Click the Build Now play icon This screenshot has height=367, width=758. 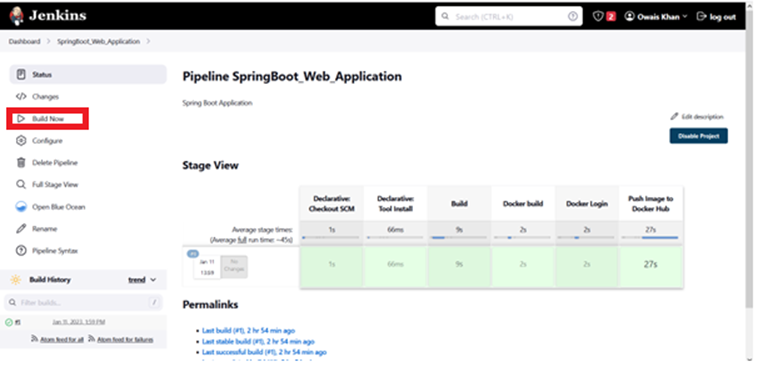pos(21,118)
